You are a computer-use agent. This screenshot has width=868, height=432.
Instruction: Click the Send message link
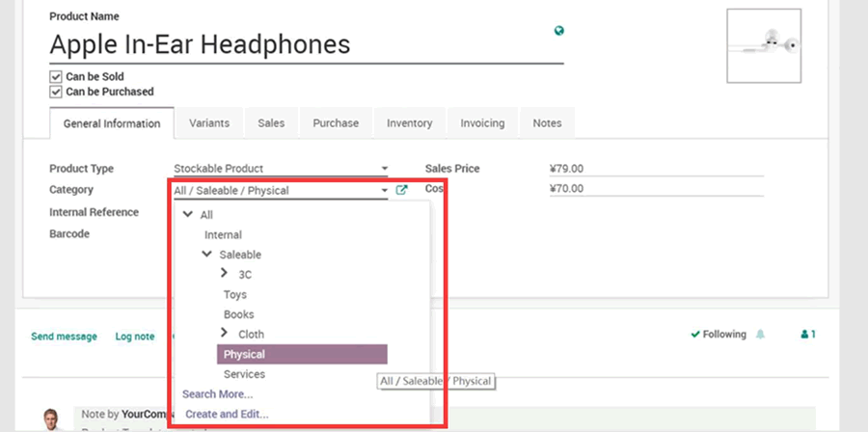tap(64, 337)
